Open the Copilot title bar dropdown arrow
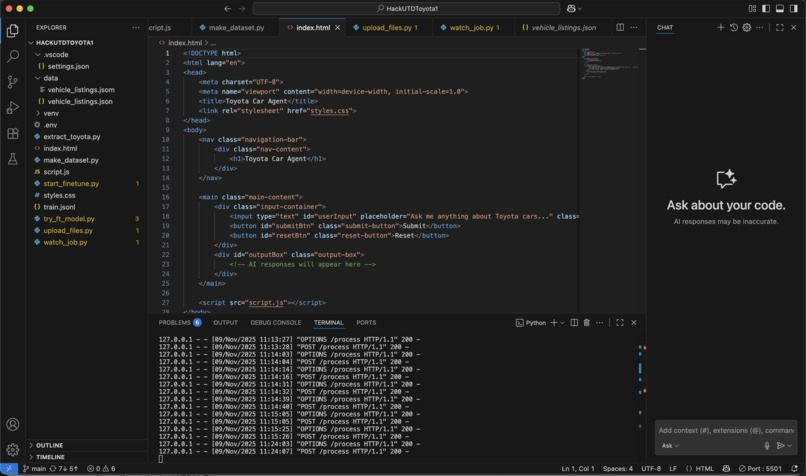This screenshot has width=806, height=476. point(580,8)
